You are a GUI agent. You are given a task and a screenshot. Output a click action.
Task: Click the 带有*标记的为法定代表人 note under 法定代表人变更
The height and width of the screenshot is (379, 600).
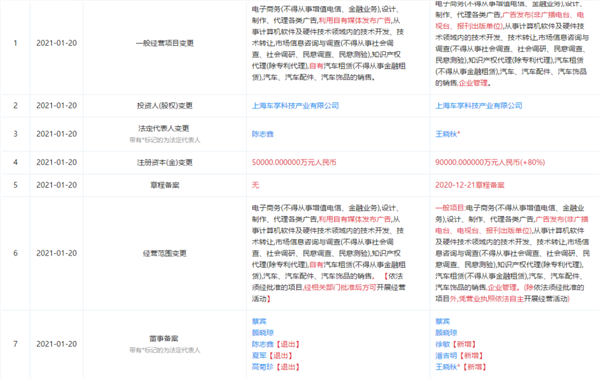(x=165, y=140)
